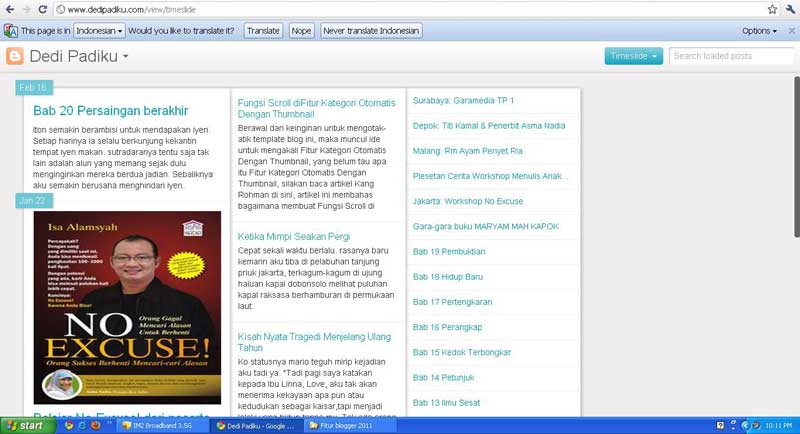The image size is (800, 434).
Task: Bookmark this page with the star icon
Action: click(772, 9)
